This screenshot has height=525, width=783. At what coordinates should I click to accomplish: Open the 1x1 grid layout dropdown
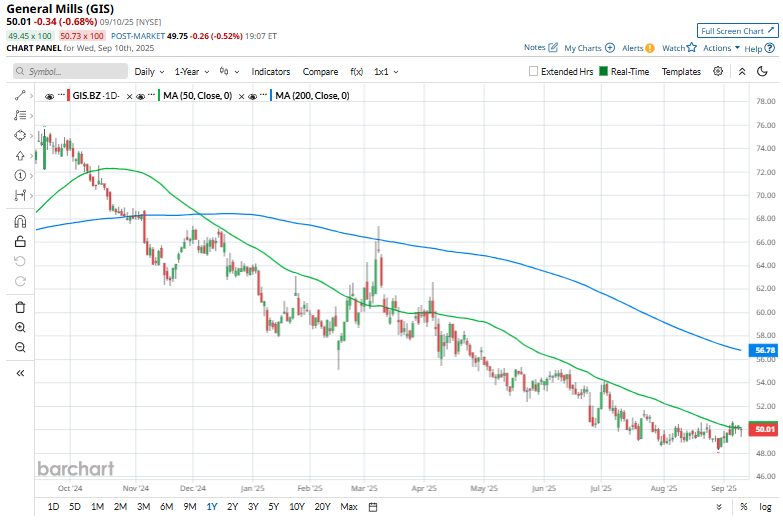coord(386,72)
